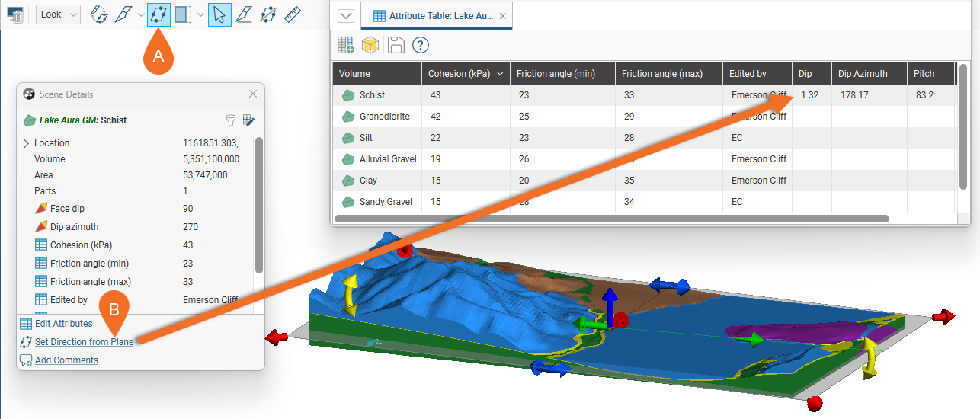Click the Edit Attributes link
980x419 pixels.
point(63,324)
